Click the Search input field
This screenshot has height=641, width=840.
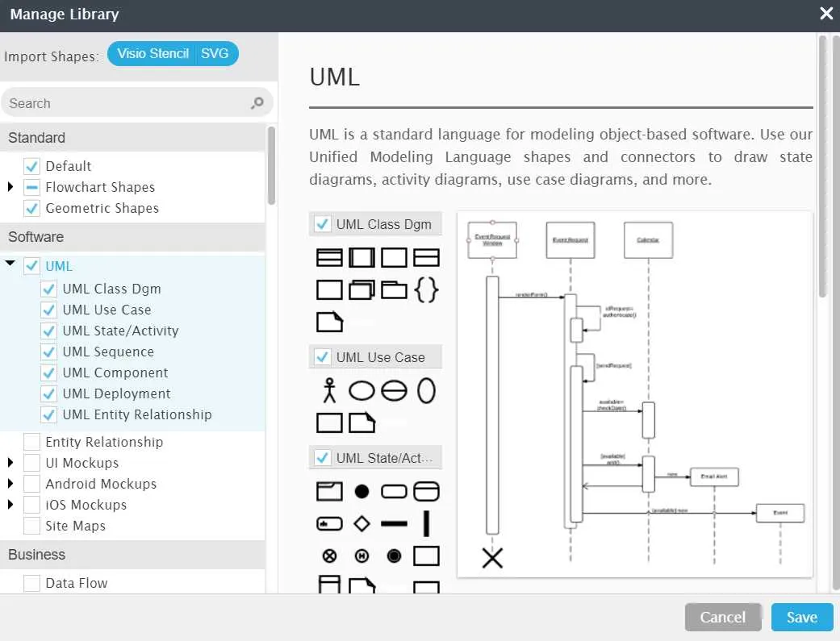[x=137, y=103]
